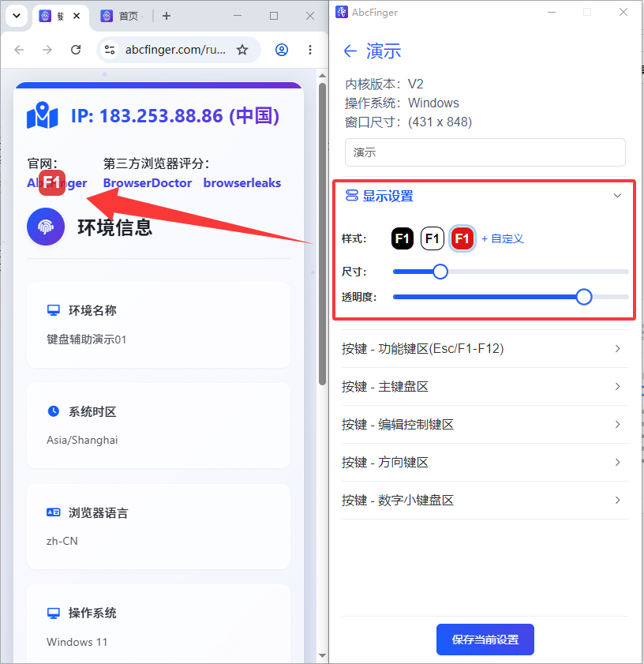Viewport: 644px width, 664px height.
Task: Open a new browser tab
Action: (x=167, y=16)
